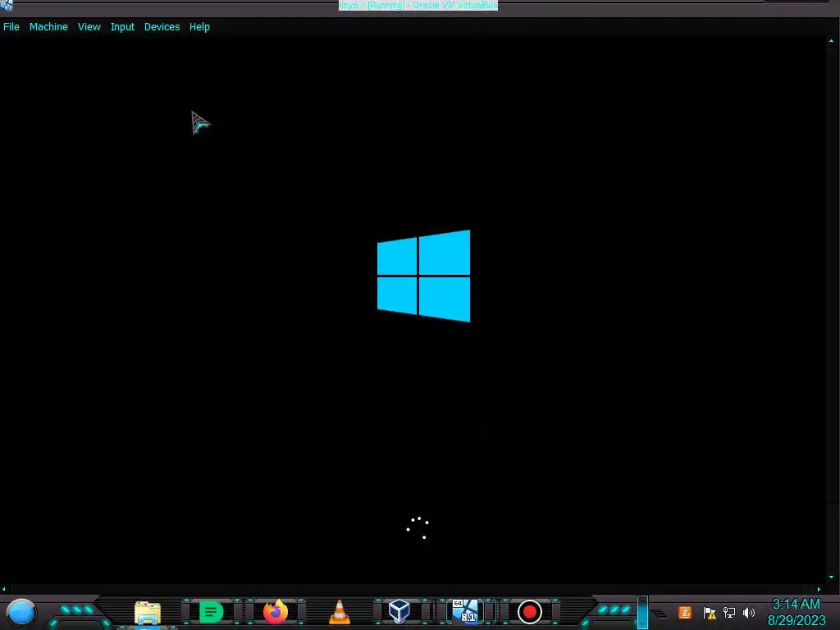The width and height of the screenshot is (840, 630).
Task: Open the Input menu
Action: tap(122, 27)
